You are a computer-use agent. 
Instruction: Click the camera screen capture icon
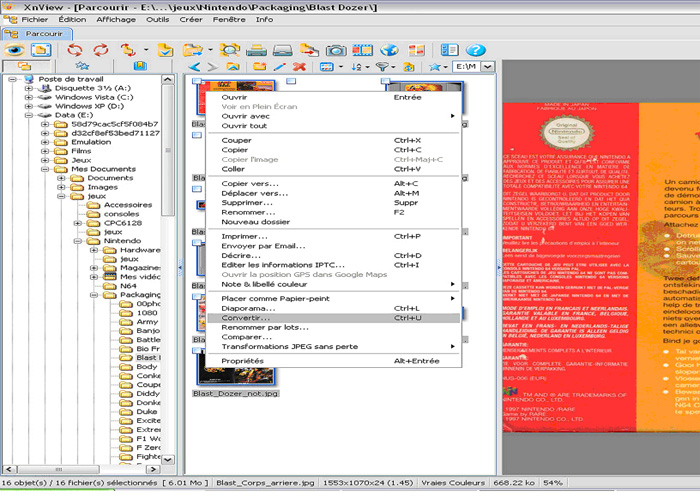click(336, 50)
